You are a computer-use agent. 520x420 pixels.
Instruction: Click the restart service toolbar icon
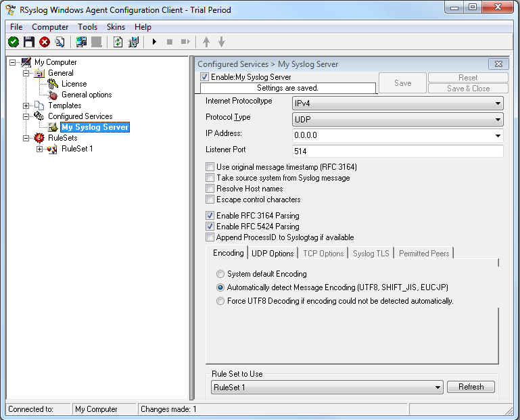point(185,42)
